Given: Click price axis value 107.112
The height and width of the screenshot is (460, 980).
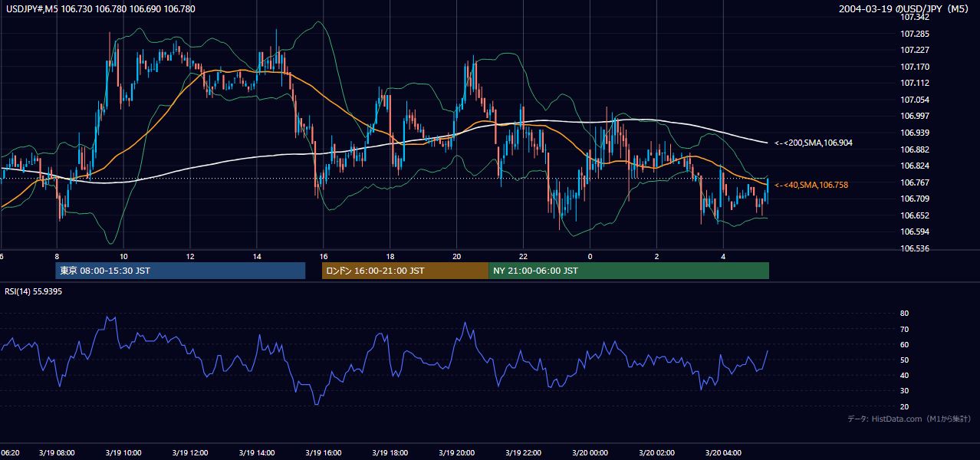Looking at the screenshot, I should [x=915, y=83].
